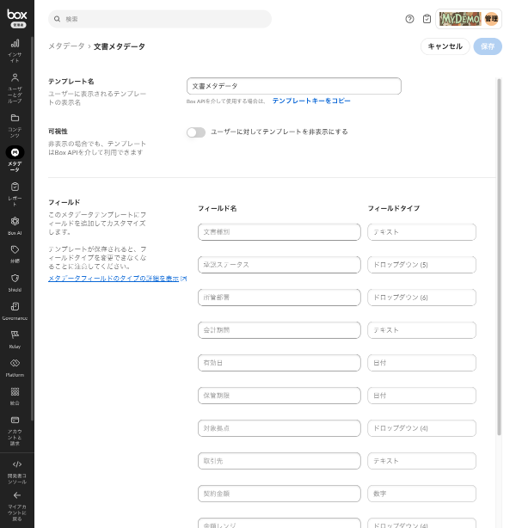
Task: Open Users and Groups sidebar icon
Action: 15,78
